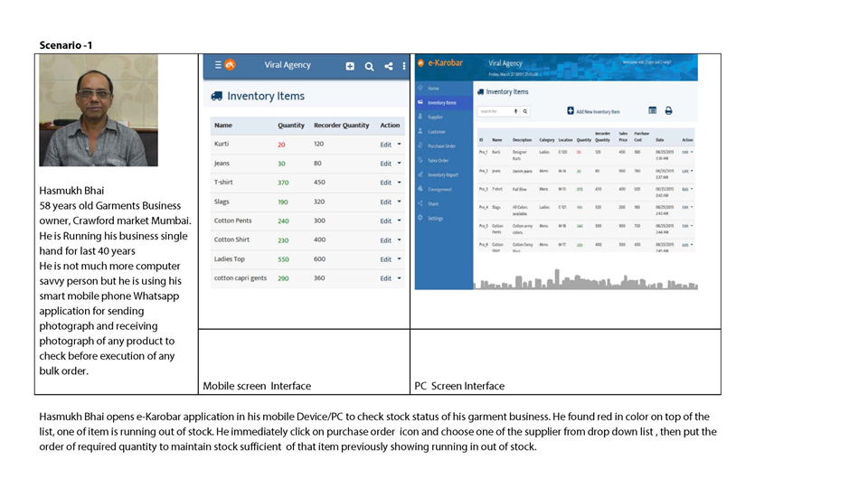Open the three-dot overflow menu on mobile
The width and height of the screenshot is (868, 488).
click(403, 66)
